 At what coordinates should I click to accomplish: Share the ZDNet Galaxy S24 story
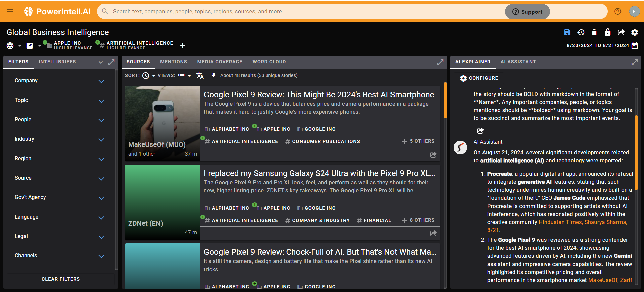pyautogui.click(x=433, y=233)
